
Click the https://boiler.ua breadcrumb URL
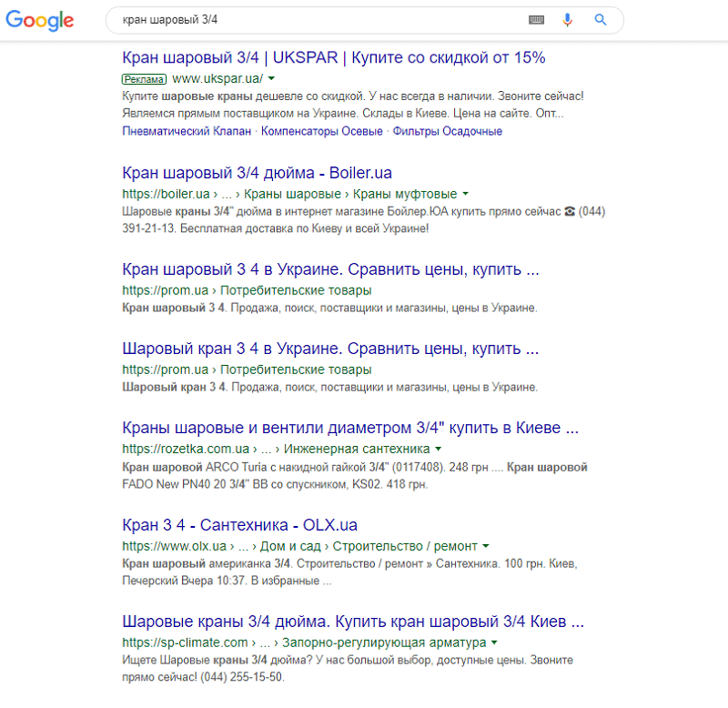(x=166, y=194)
